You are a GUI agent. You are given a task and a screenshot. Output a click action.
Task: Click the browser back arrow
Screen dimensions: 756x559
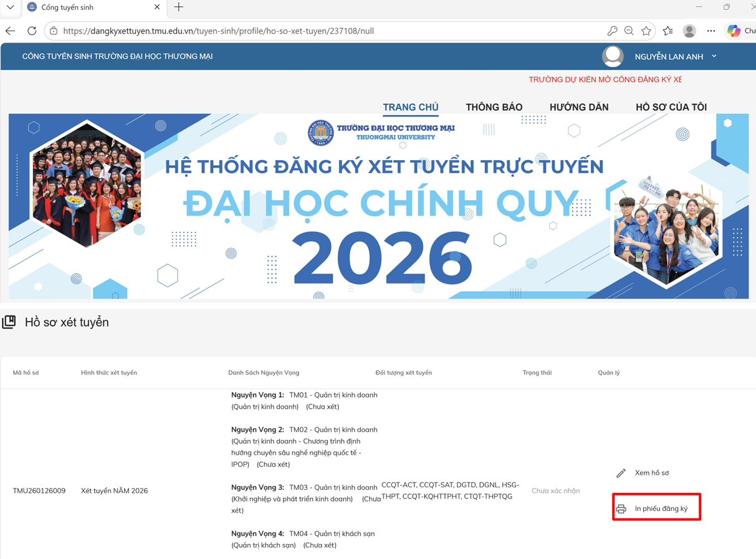point(11,31)
